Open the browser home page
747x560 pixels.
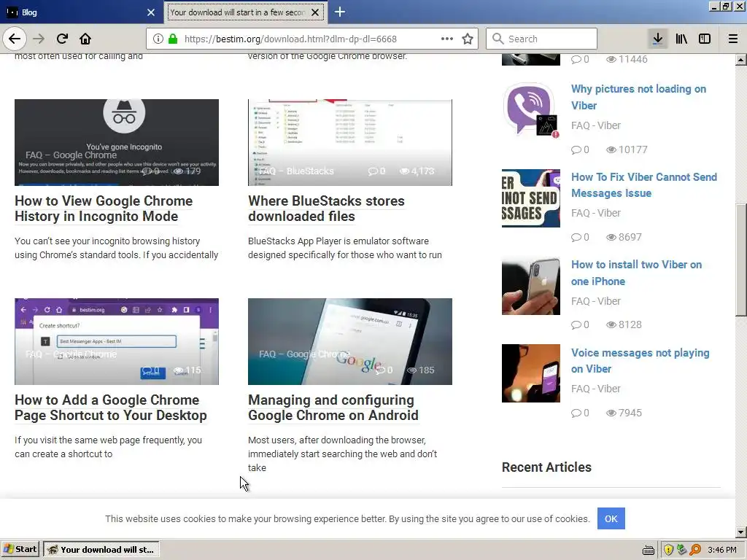[85, 39]
